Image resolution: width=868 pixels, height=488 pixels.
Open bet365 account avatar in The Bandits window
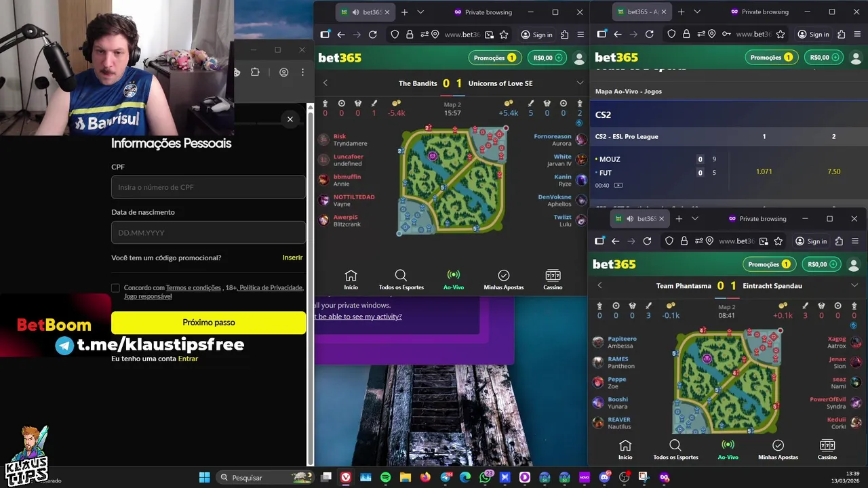(579, 58)
